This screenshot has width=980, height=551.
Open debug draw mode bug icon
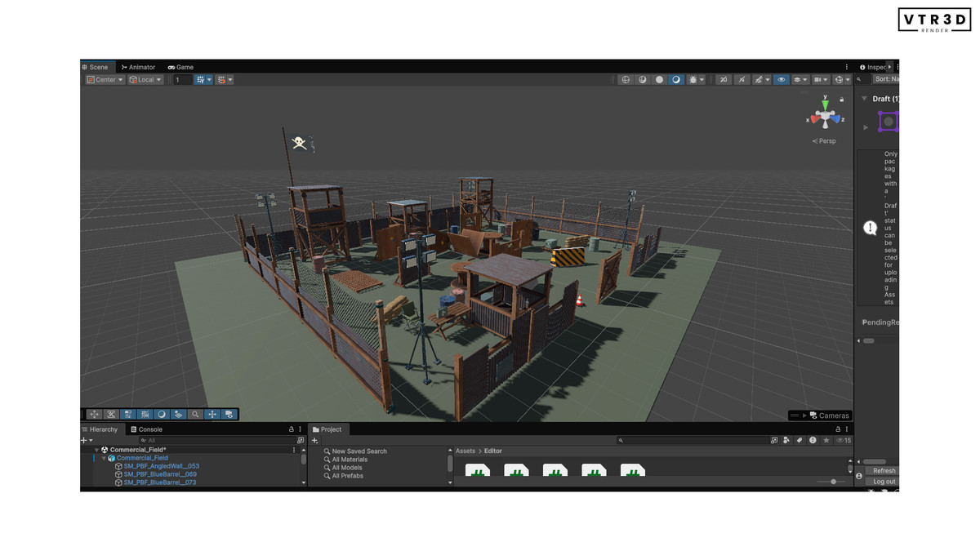(x=693, y=80)
